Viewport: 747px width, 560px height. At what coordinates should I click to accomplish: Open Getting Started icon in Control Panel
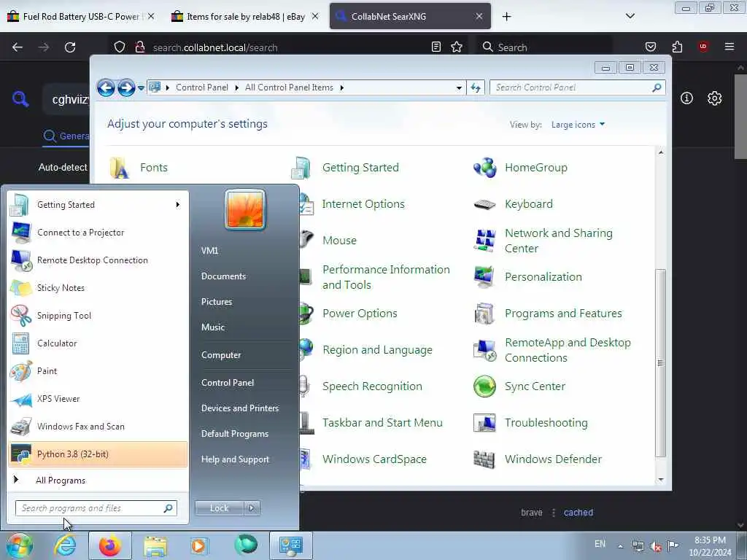pyautogui.click(x=301, y=168)
